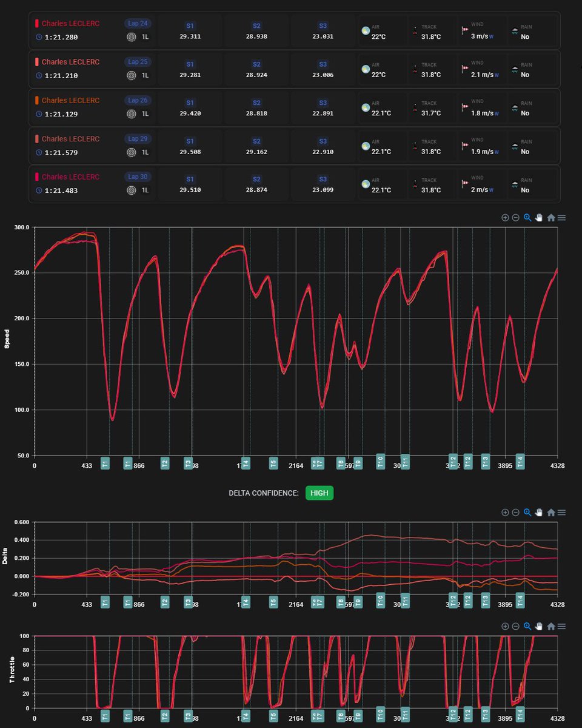Zoom in on the Speed chart
The image size is (582, 728).
[x=505, y=218]
